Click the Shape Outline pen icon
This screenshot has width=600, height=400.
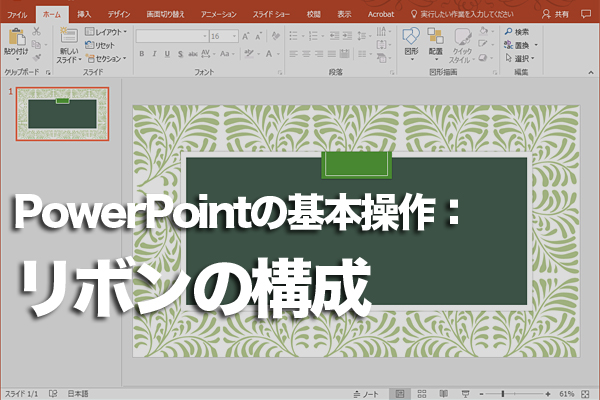pos(483,44)
